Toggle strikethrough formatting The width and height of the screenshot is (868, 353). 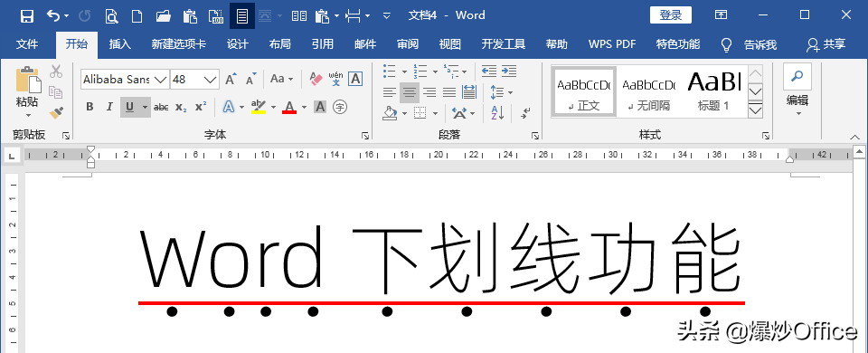point(161,107)
